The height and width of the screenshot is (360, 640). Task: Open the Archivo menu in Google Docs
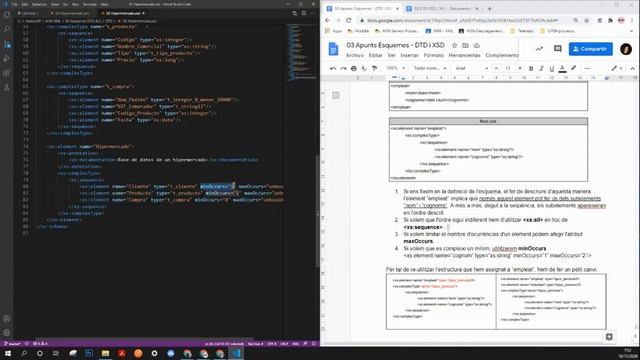355,55
